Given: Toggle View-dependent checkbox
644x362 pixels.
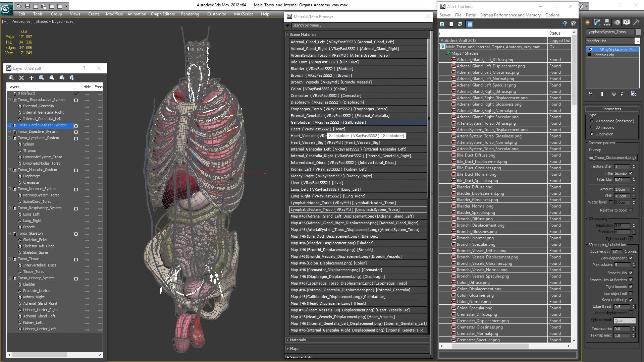Looking at the screenshot, I should tap(631, 258).
